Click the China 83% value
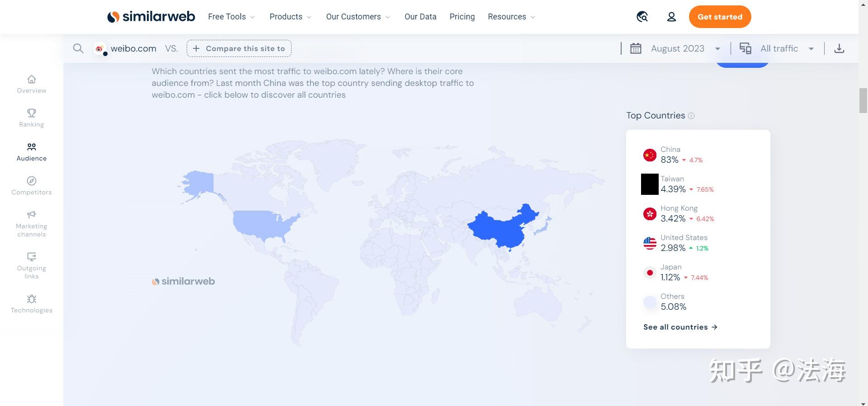 click(670, 160)
